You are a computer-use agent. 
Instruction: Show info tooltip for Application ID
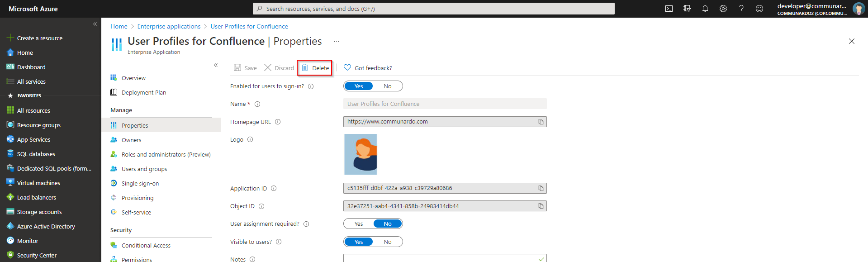click(x=274, y=188)
